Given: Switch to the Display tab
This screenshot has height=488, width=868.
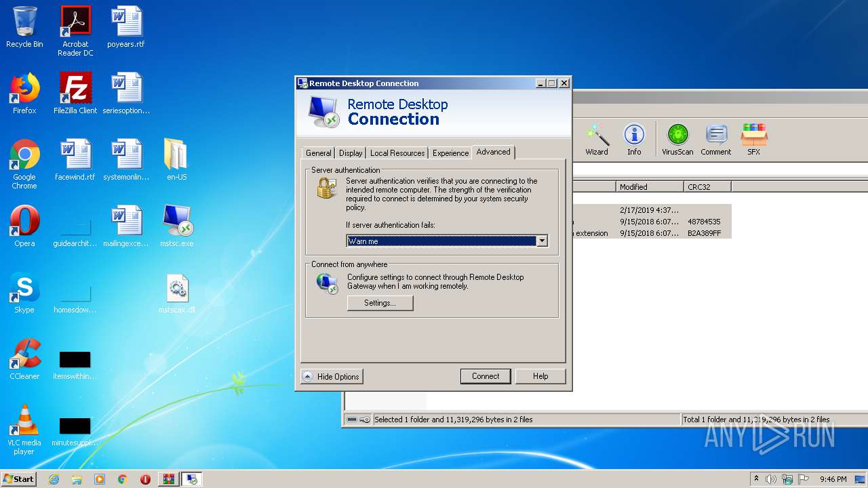Looking at the screenshot, I should (351, 153).
